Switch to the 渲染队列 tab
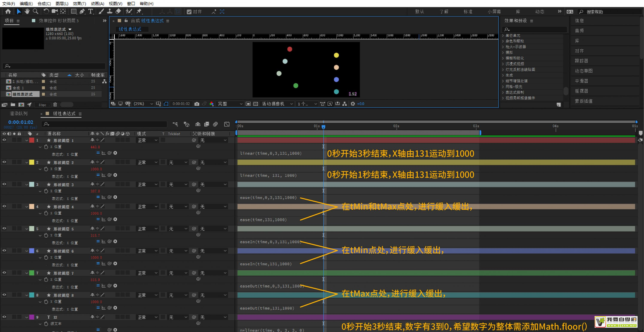The width and height of the screenshot is (644, 332). pyautogui.click(x=18, y=114)
